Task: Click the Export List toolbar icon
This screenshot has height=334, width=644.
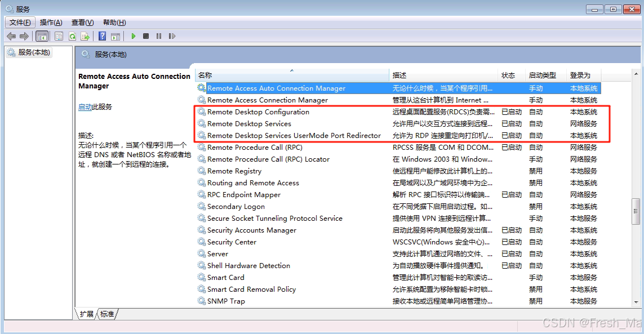Action: [85, 36]
